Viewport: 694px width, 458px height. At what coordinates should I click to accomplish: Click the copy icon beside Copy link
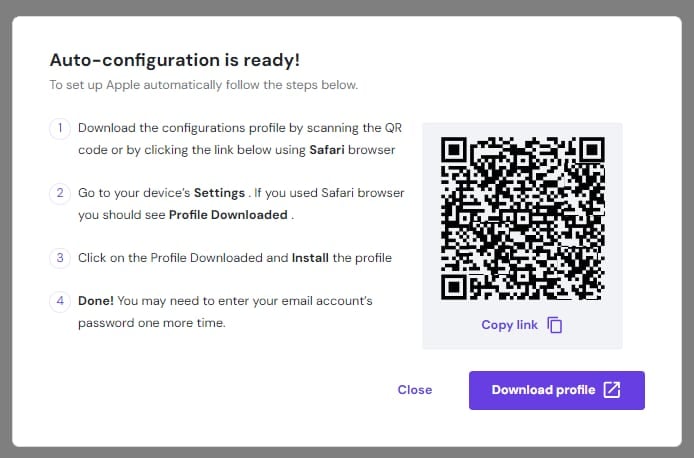tap(555, 325)
